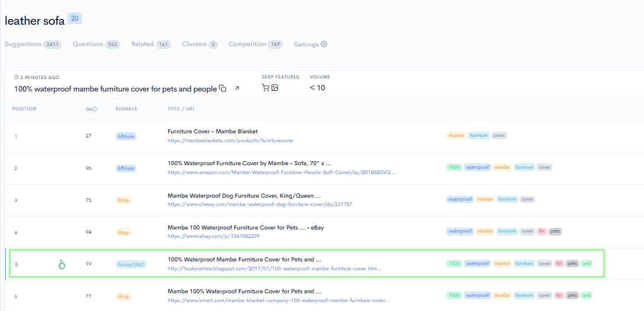This screenshot has width=644, height=311.
Task: Open the mambeblankets.com furniturecover URL
Action: coord(230,140)
